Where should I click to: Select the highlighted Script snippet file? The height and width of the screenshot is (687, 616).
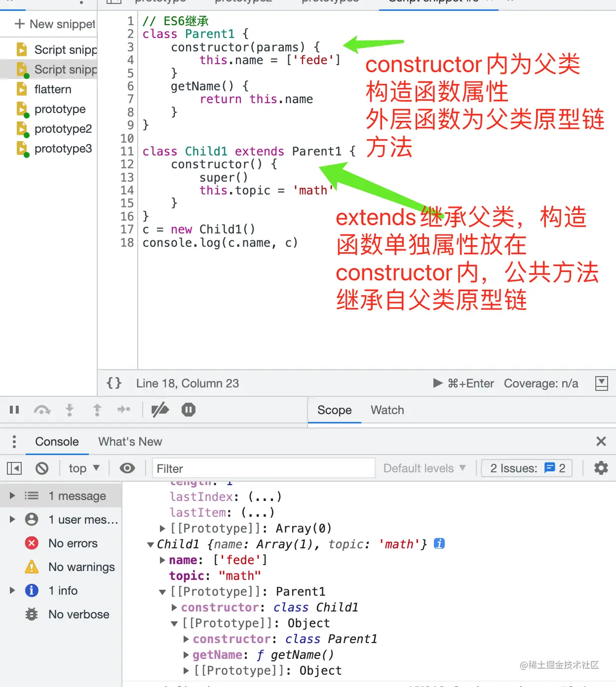click(48, 70)
